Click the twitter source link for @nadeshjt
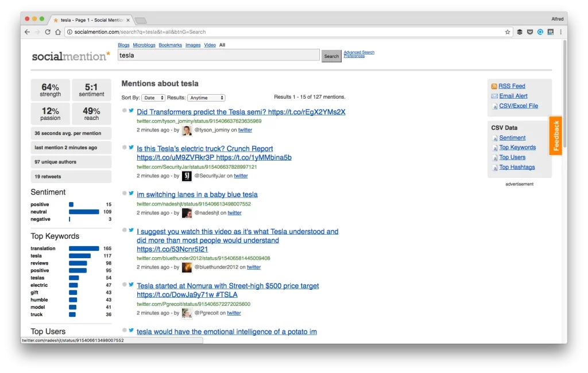The image size is (588, 373). (x=234, y=213)
